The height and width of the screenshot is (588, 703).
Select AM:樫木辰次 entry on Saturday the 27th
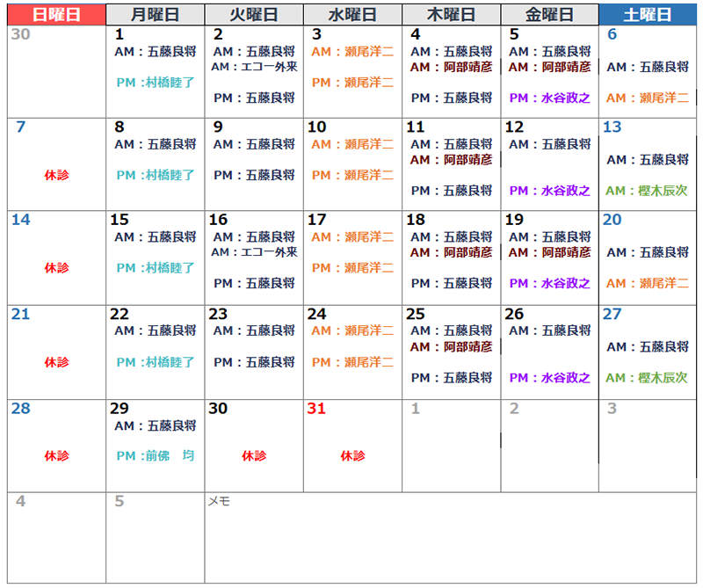[x=647, y=378]
